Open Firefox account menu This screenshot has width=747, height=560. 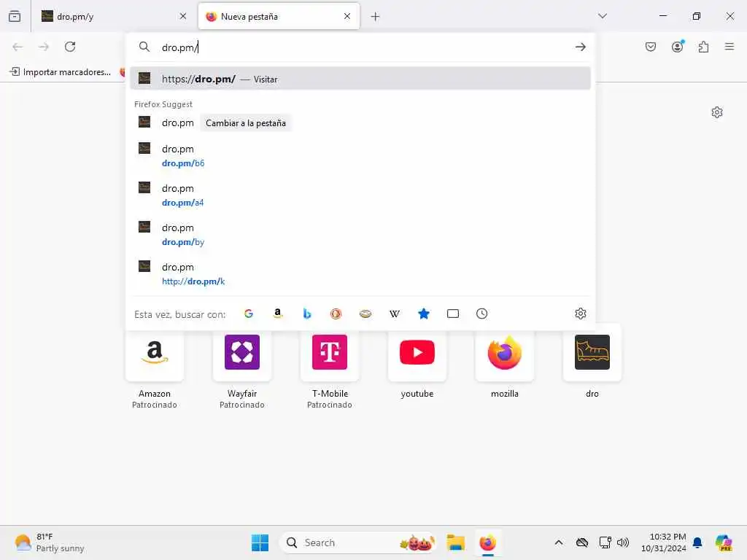(x=678, y=46)
